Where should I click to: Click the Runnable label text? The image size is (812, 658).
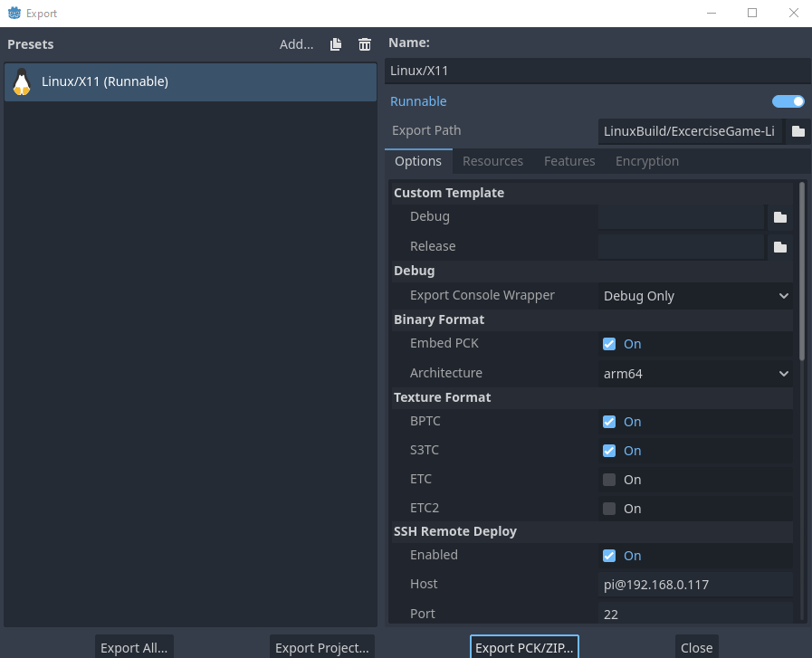point(418,101)
